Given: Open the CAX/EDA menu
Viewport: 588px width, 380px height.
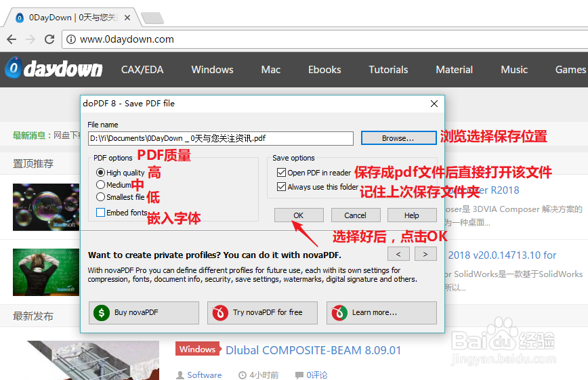Looking at the screenshot, I should (142, 70).
